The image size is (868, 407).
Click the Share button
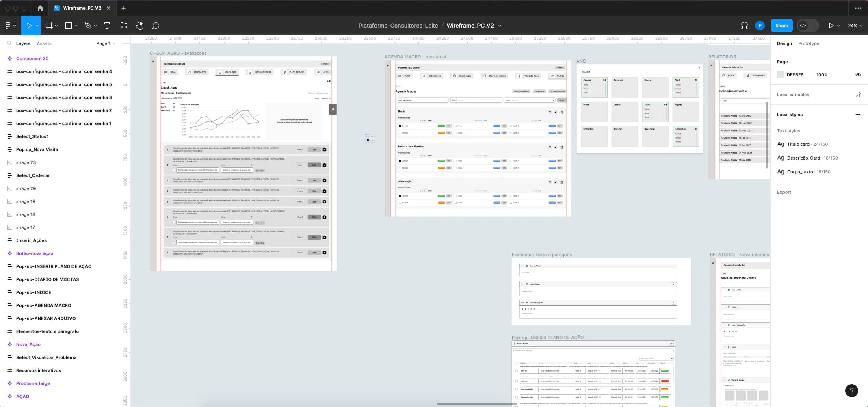click(x=781, y=26)
